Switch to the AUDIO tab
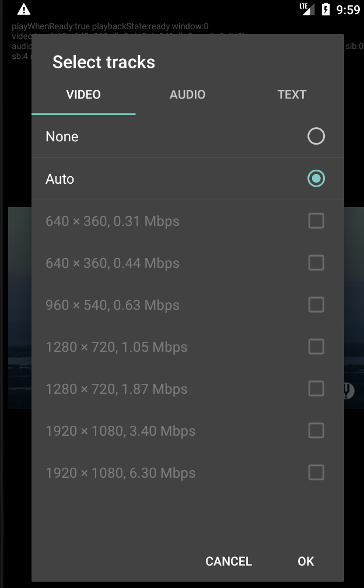This screenshot has height=588, width=364. click(187, 94)
